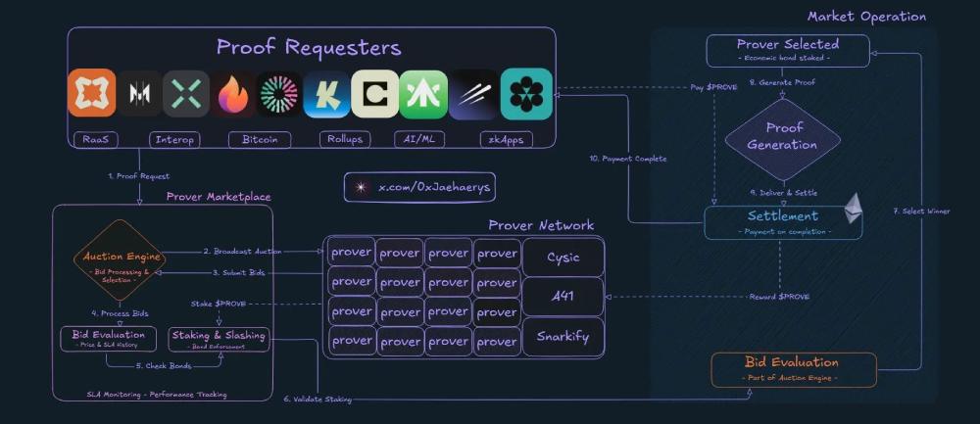Image resolution: width=980 pixels, height=424 pixels.
Task: Click the Cysic prover box
Action: (563, 258)
